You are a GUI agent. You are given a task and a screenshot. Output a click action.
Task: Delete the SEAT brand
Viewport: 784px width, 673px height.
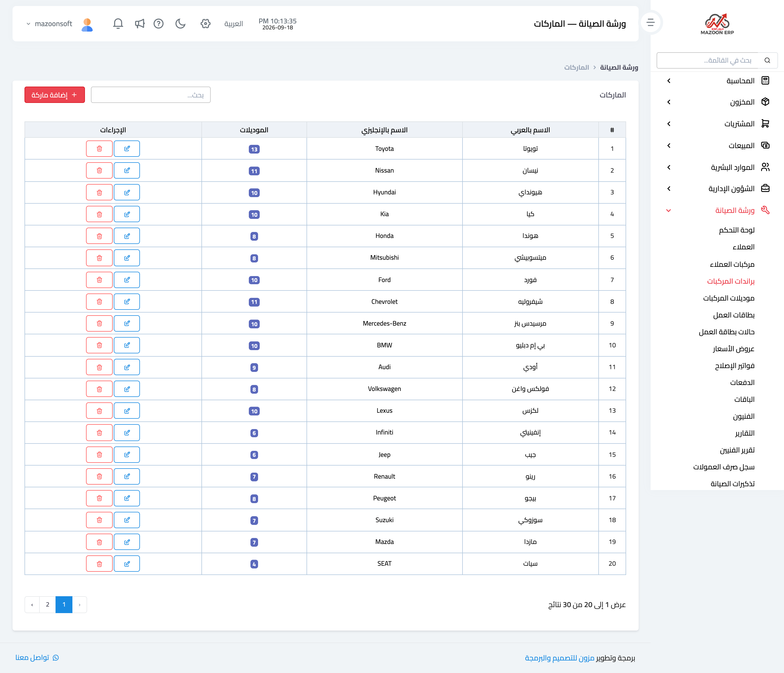99,564
